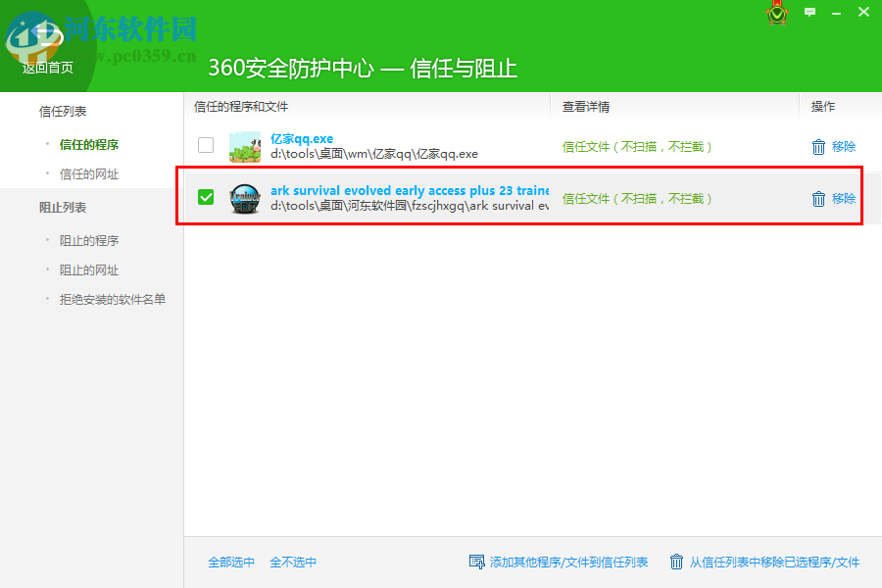
Task: Open ark survival evolved early access link
Action: click(410, 191)
